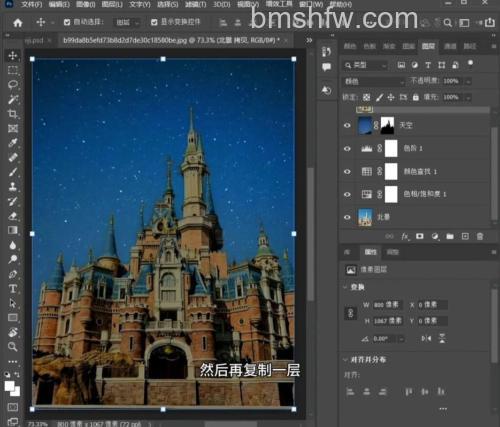This screenshot has width=500, height=427.
Task: Select the Eyedropper tool
Action: (x=13, y=143)
